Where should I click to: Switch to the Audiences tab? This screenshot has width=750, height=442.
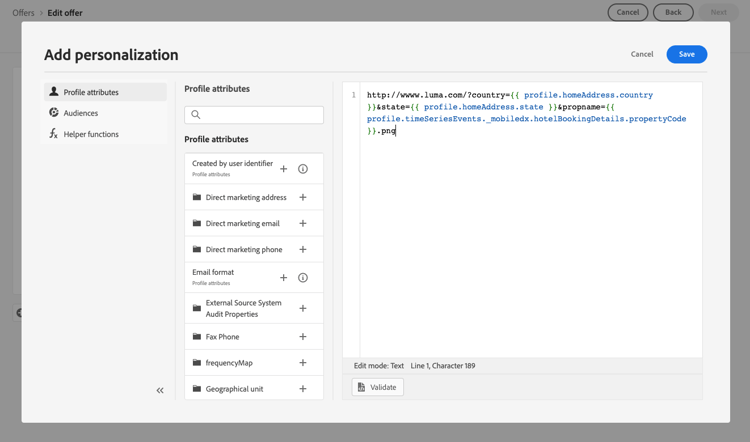81,113
